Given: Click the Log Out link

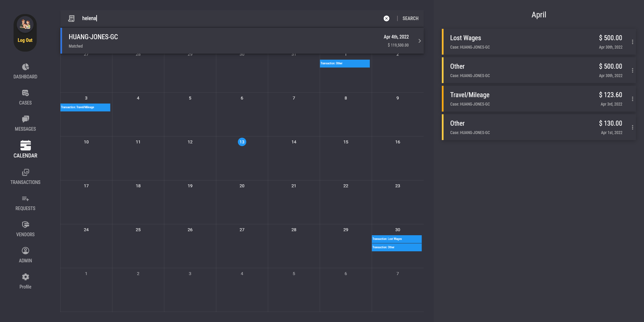Looking at the screenshot, I should point(25,40).
